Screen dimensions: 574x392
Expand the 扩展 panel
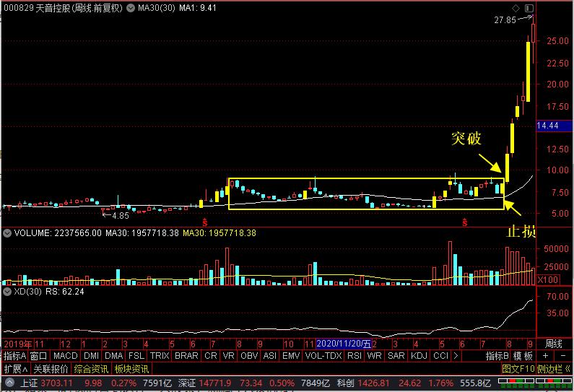click(16, 369)
